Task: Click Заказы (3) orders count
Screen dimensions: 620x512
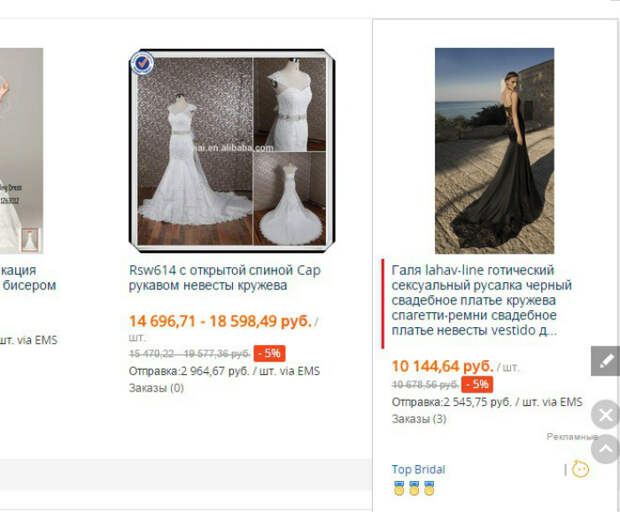Action: (x=419, y=419)
